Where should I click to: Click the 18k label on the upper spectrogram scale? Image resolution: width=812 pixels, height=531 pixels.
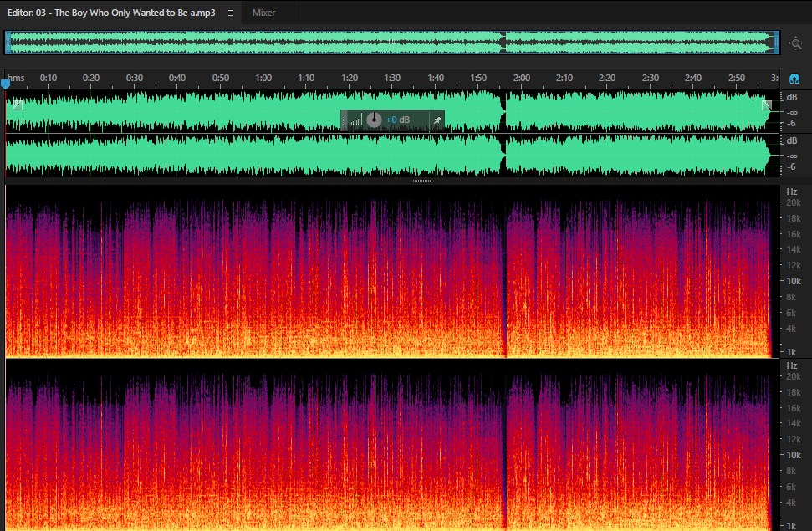(794, 218)
